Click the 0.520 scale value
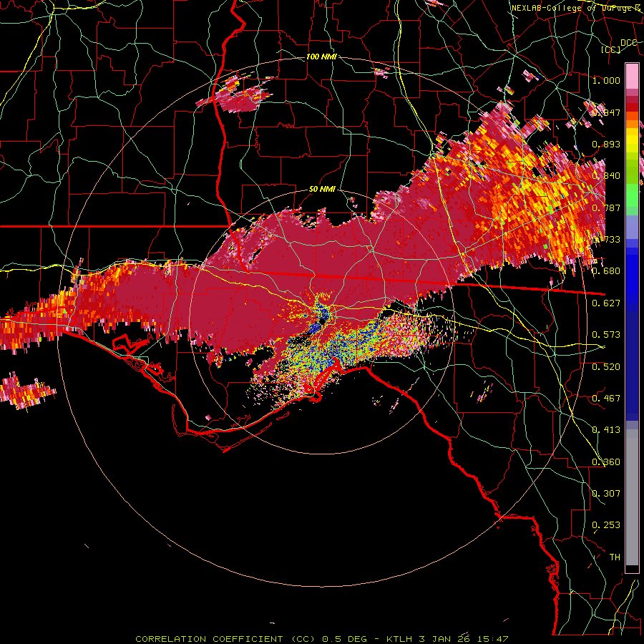This screenshot has height=644, width=644. coord(606,367)
